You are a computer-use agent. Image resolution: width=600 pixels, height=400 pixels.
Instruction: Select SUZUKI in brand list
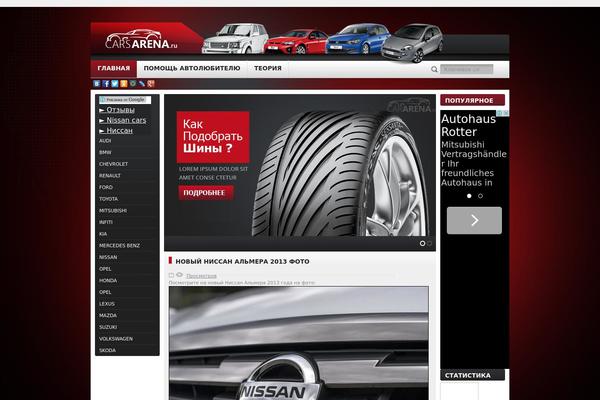coord(108,327)
